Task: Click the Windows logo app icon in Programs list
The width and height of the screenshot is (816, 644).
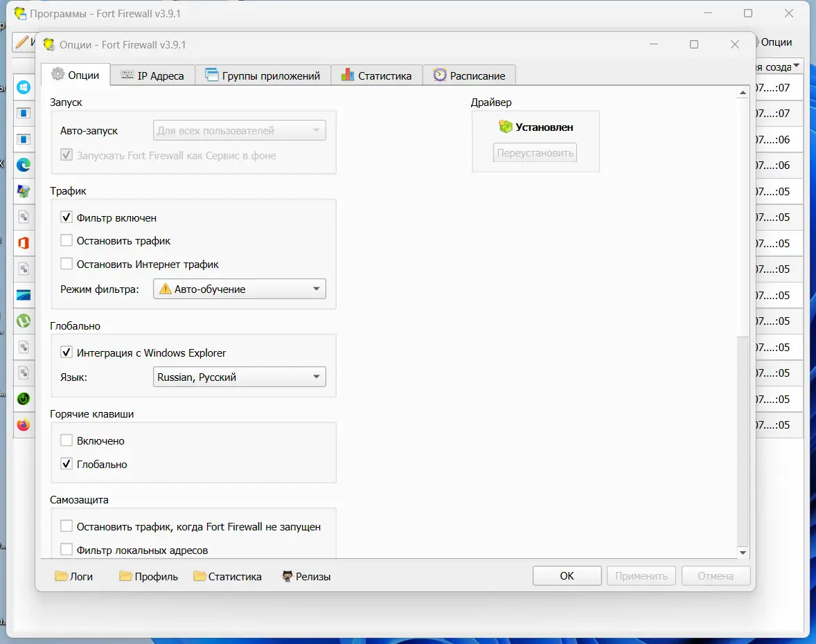Action: 24,87
